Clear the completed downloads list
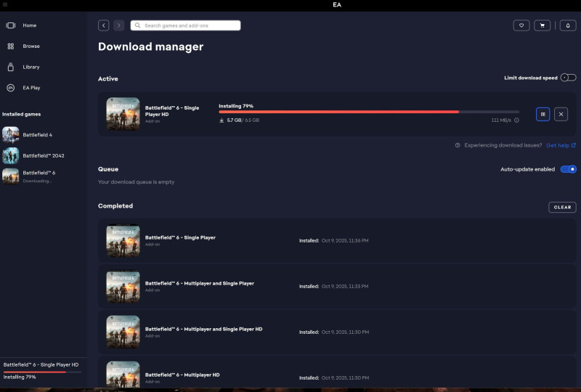Screen dimensions: 581x392 click(562, 207)
